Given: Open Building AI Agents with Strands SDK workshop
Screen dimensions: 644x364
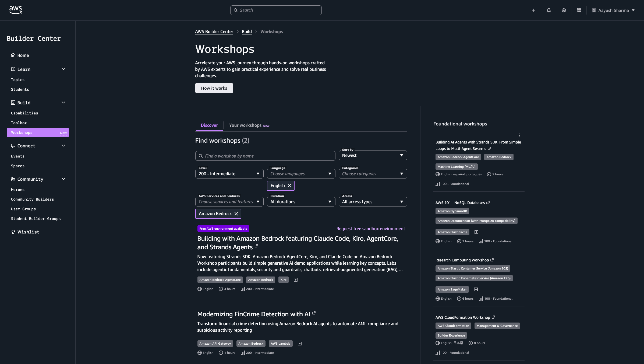Looking at the screenshot, I should (x=478, y=145).
